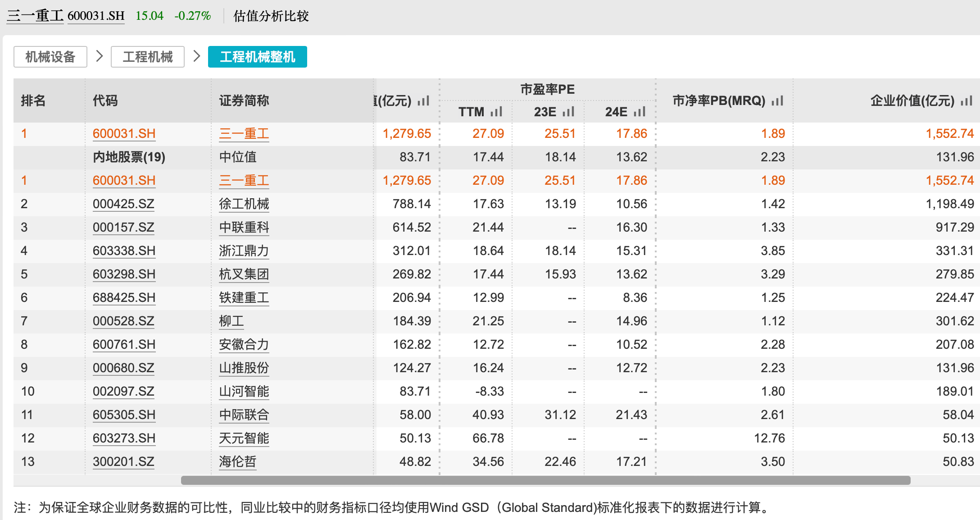Click the 代码 column header
Screen dimensions: 980x520
pos(105,100)
